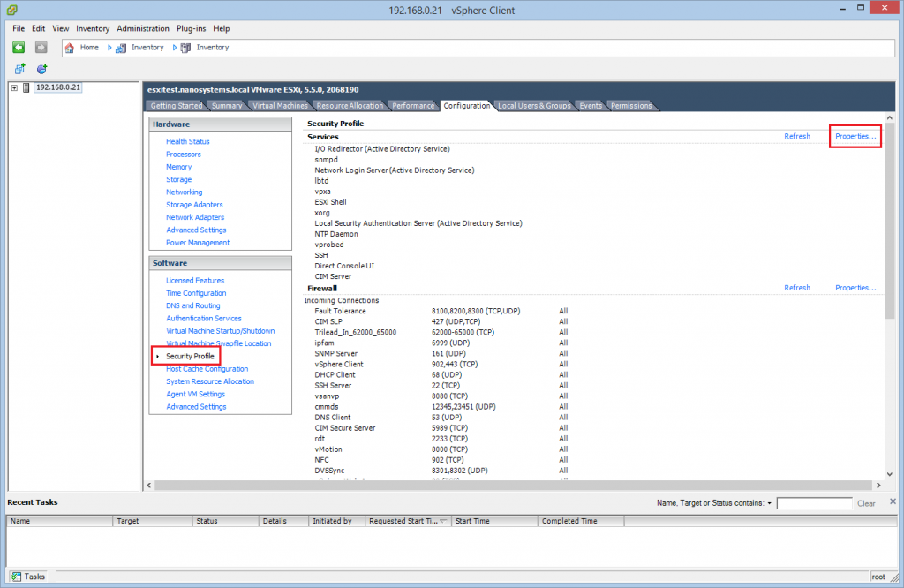Image resolution: width=904 pixels, height=588 pixels.
Task: Click the Services Properties button
Action: [x=854, y=136]
